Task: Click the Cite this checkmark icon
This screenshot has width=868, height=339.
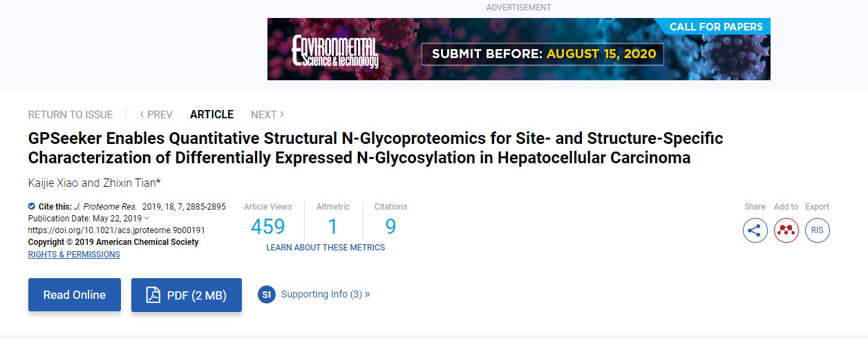Action: (32, 206)
